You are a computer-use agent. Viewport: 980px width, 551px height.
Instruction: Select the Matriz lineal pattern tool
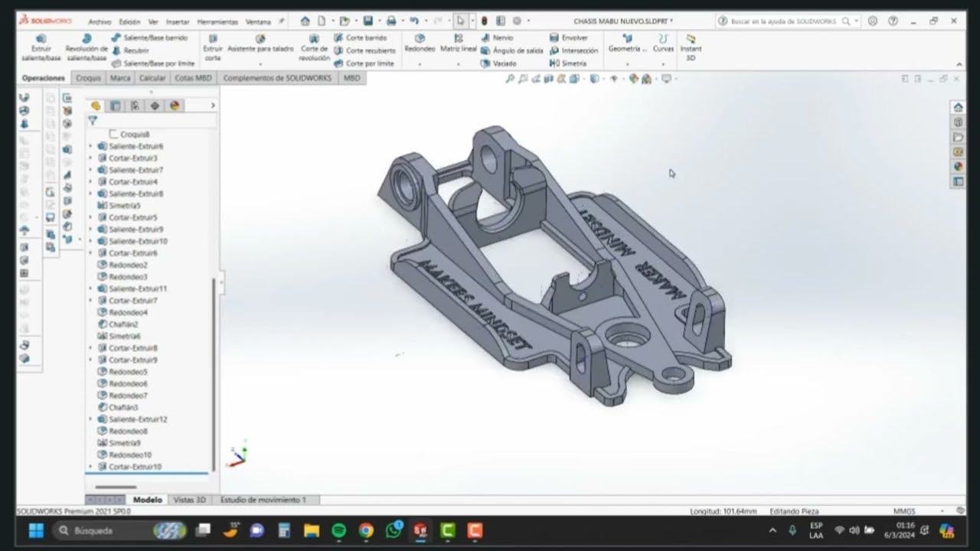458,44
